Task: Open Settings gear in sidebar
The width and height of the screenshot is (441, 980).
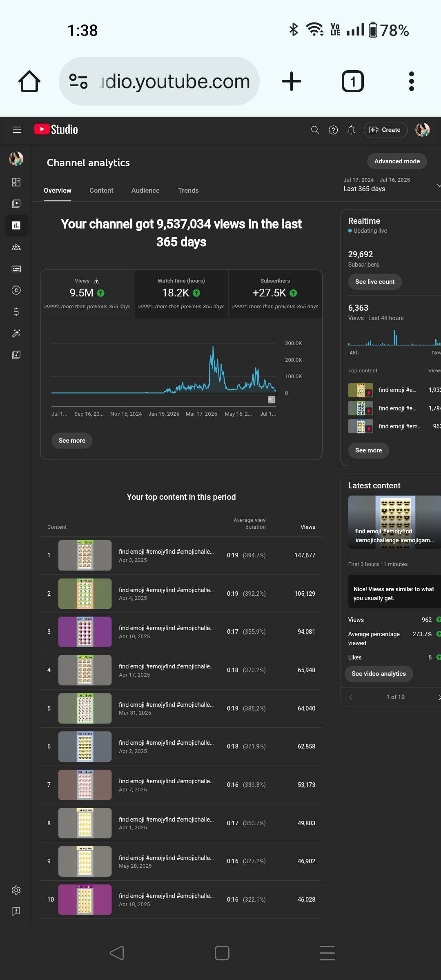Action: pos(16,890)
